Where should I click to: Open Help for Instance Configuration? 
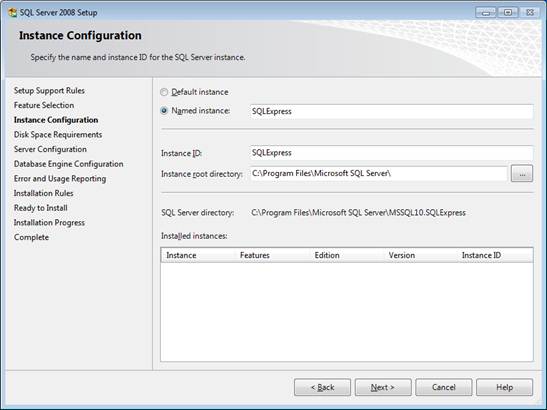[x=504, y=387]
